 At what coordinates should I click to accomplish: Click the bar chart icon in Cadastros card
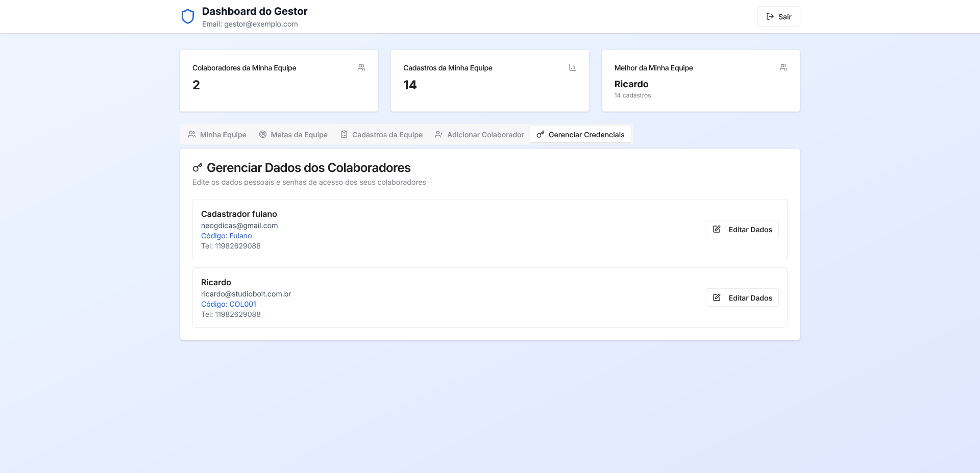click(572, 67)
